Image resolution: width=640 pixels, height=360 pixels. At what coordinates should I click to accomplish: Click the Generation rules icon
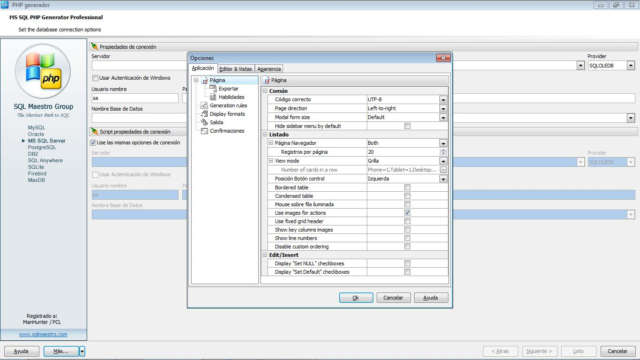[x=204, y=105]
